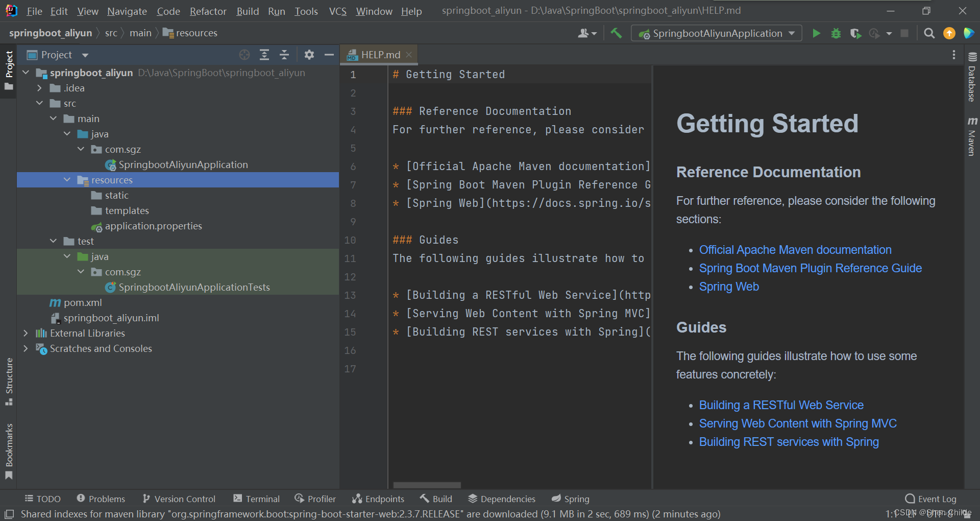Open the Version Control tool window
The image size is (980, 521).
[x=179, y=499]
